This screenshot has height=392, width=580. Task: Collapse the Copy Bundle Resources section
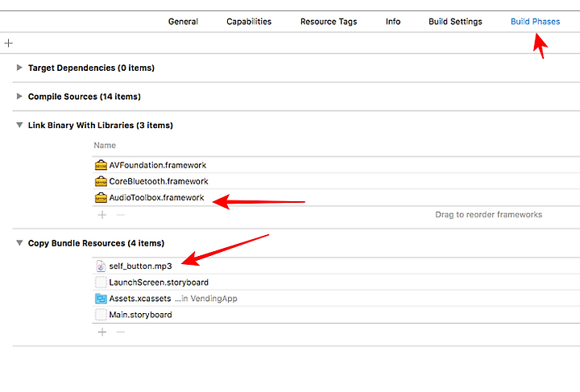(x=19, y=243)
